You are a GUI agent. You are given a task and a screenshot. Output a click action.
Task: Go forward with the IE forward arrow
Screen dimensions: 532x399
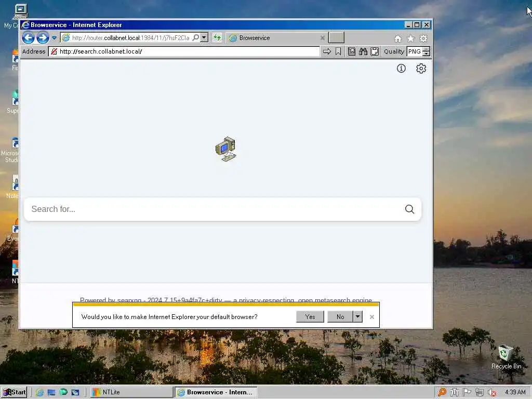(43, 37)
